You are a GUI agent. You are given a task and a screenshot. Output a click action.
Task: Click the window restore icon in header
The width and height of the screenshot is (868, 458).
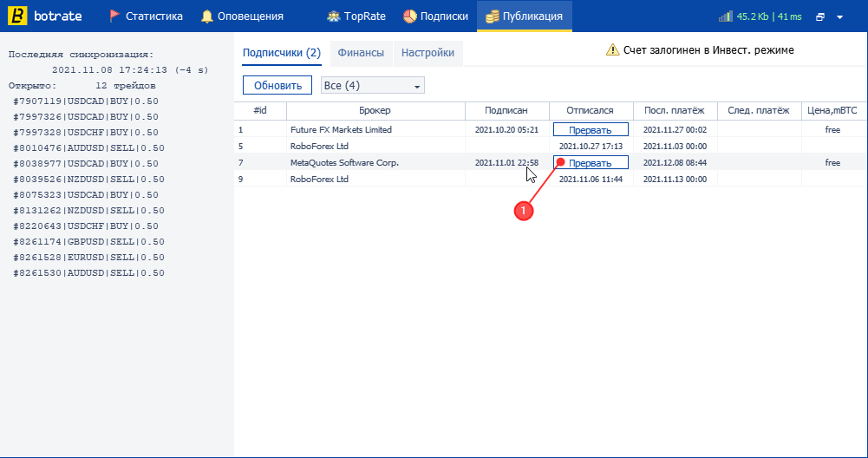(x=820, y=17)
